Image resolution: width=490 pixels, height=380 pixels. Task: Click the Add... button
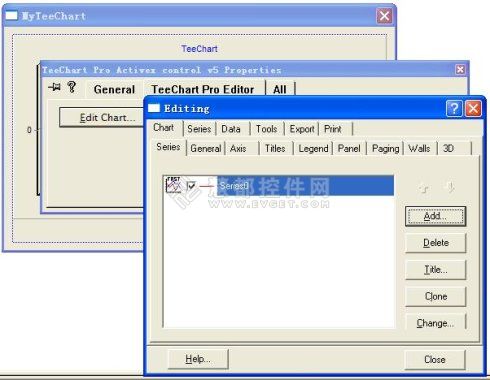tap(435, 216)
